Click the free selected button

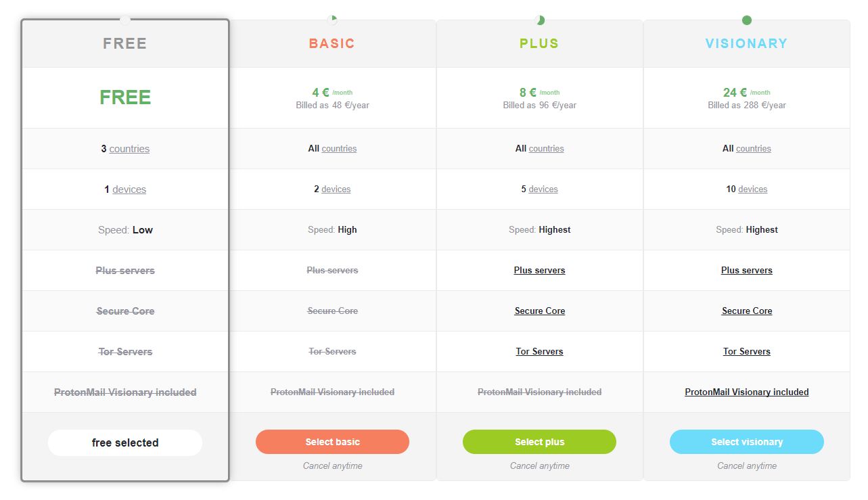(125, 442)
